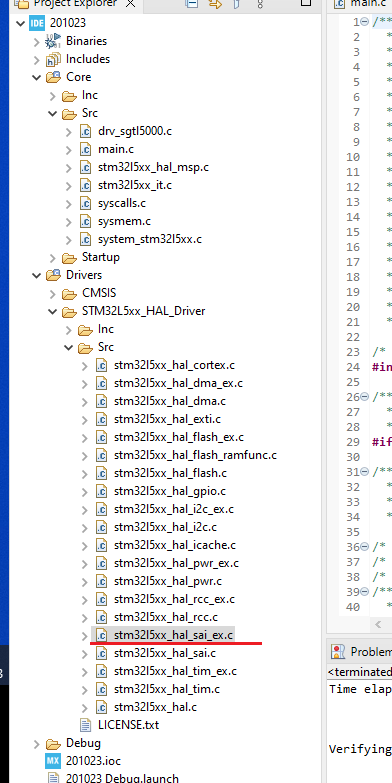Collapse the comment fold at line 36
The image size is (392, 783).
pos(365,547)
